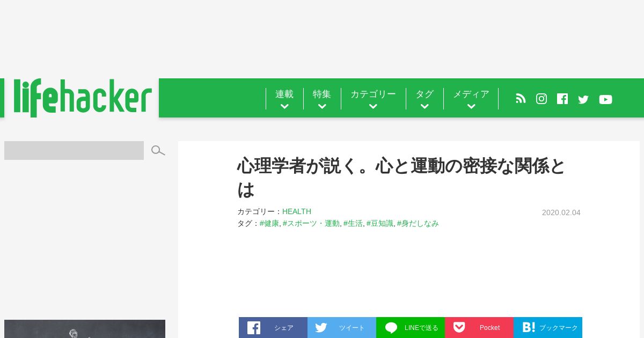644x338 pixels.
Task: Open the カテゴリー menu
Action: tap(373, 94)
